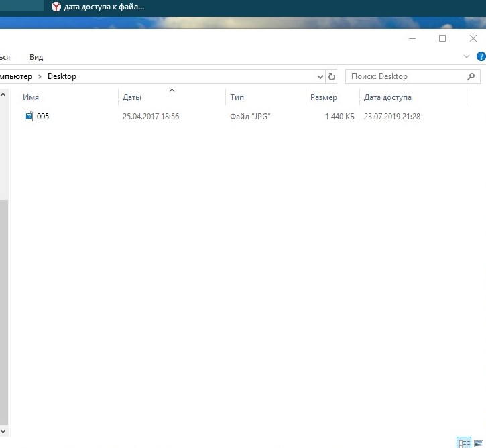This screenshot has height=448, width=486.
Task: Expand the ribbon with the chevron
Action: (467, 57)
